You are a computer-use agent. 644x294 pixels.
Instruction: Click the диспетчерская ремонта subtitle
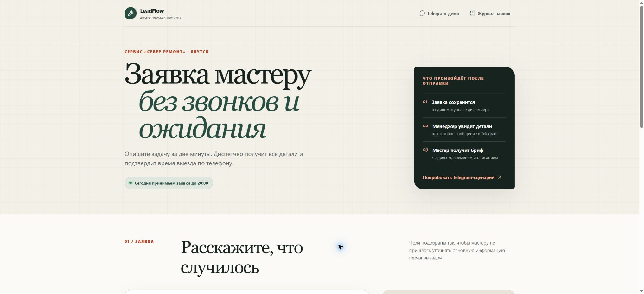pos(161,18)
